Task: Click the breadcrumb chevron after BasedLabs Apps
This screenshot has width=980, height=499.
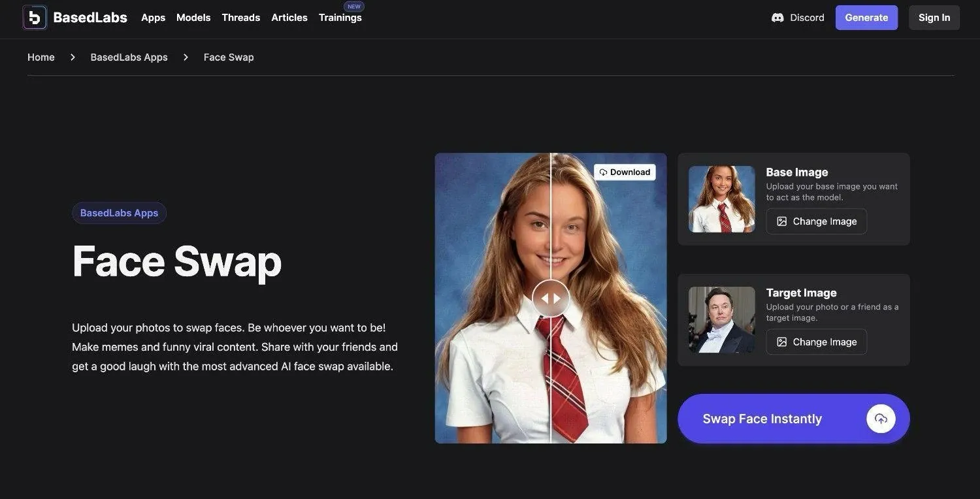Action: (186, 57)
